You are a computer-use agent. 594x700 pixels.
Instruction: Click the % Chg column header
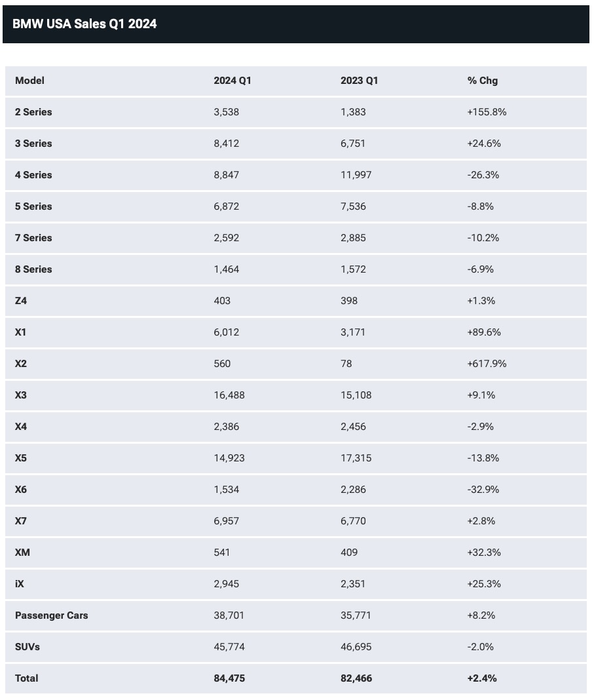pyautogui.click(x=482, y=81)
